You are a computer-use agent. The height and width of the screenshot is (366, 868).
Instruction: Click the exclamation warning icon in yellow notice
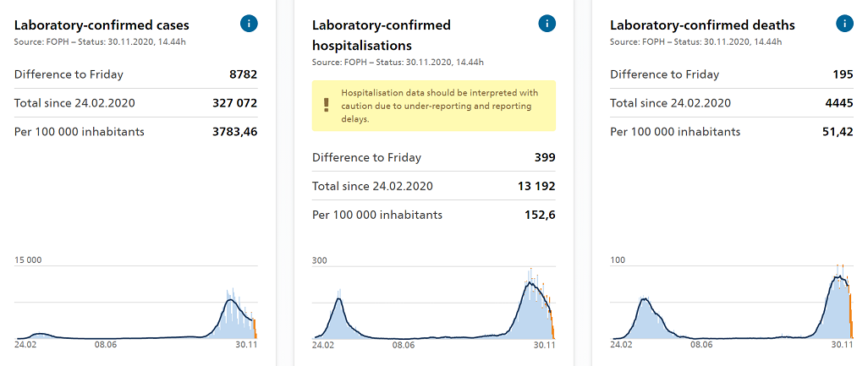tap(327, 106)
